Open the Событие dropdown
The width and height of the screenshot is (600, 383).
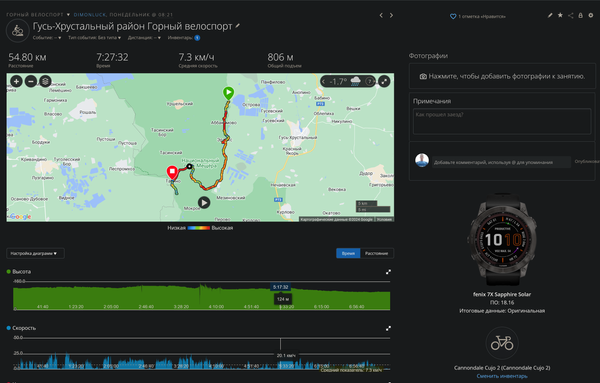pyautogui.click(x=47, y=37)
